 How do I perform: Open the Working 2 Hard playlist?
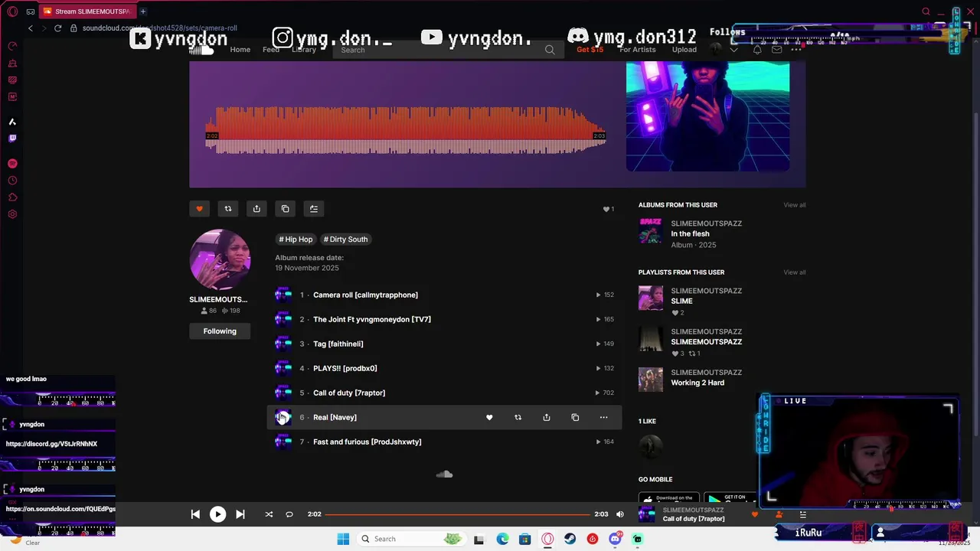click(x=697, y=383)
